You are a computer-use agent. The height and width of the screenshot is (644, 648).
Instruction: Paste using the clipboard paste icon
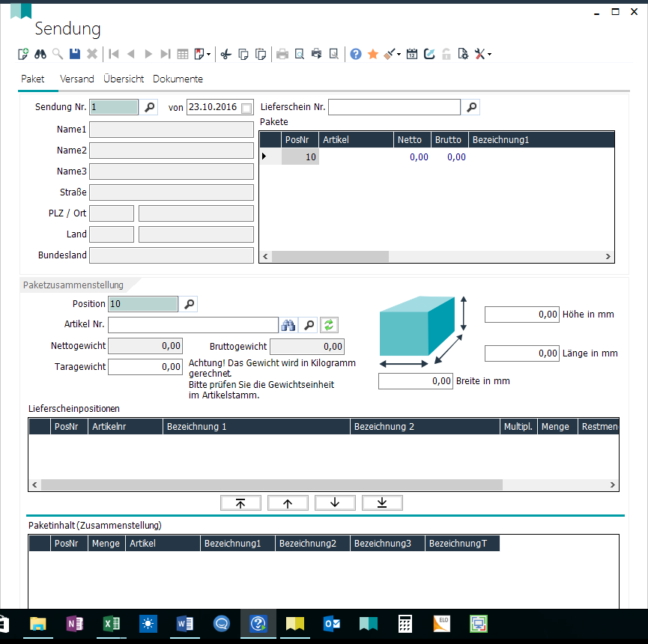click(x=261, y=54)
